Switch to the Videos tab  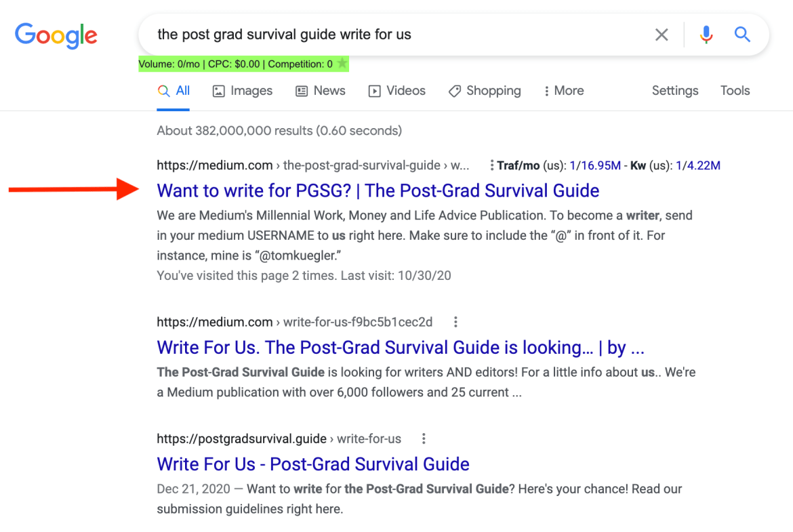point(397,91)
